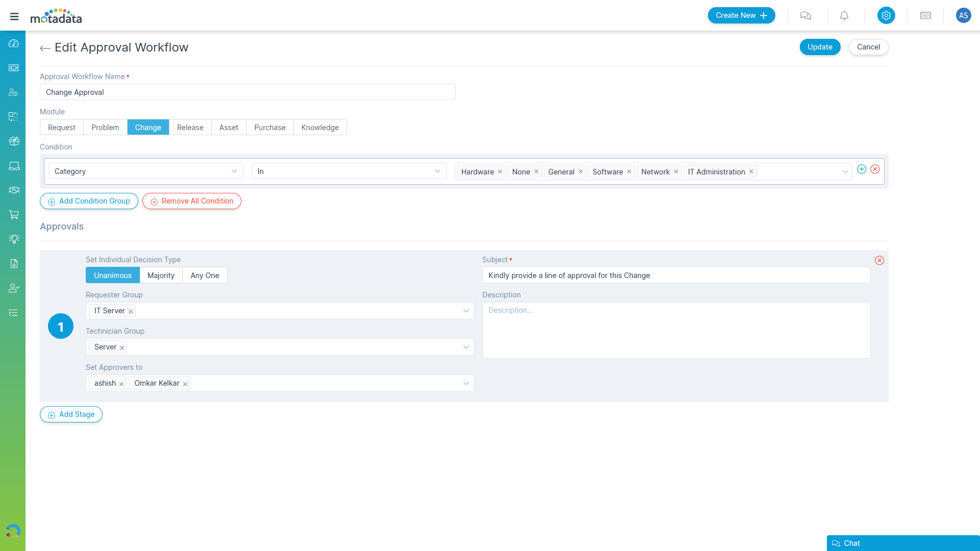Delete approval stage 1
The image size is (980, 551).
tap(879, 260)
